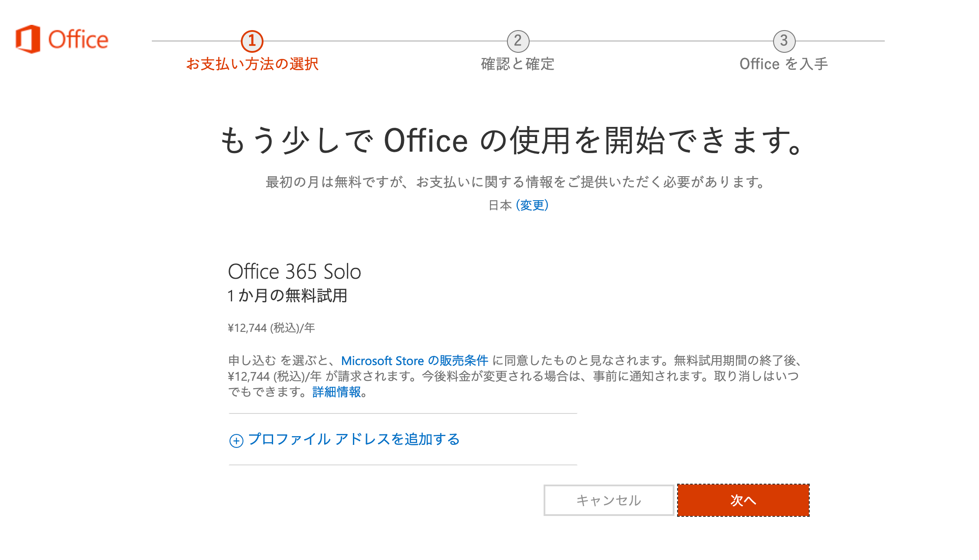Select the step 2 circle indicator
This screenshot has width=979, height=560.
(x=518, y=41)
